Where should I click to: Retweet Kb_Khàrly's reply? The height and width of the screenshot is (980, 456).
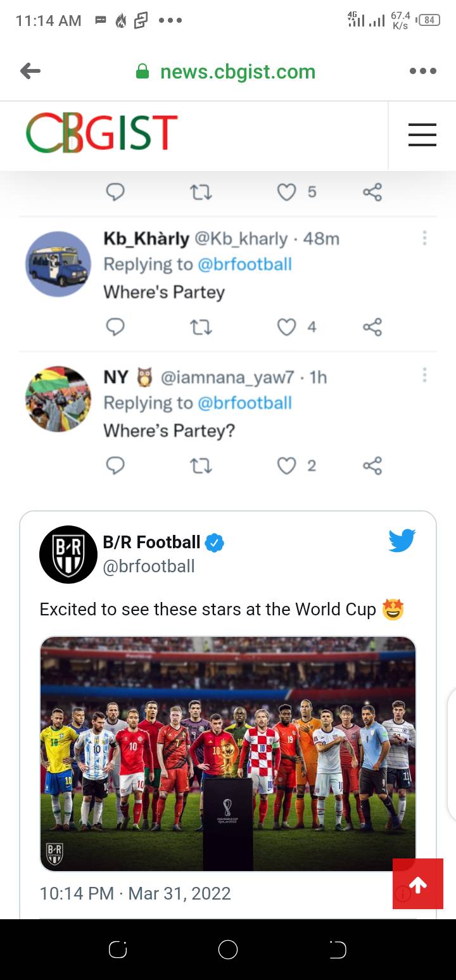(201, 327)
